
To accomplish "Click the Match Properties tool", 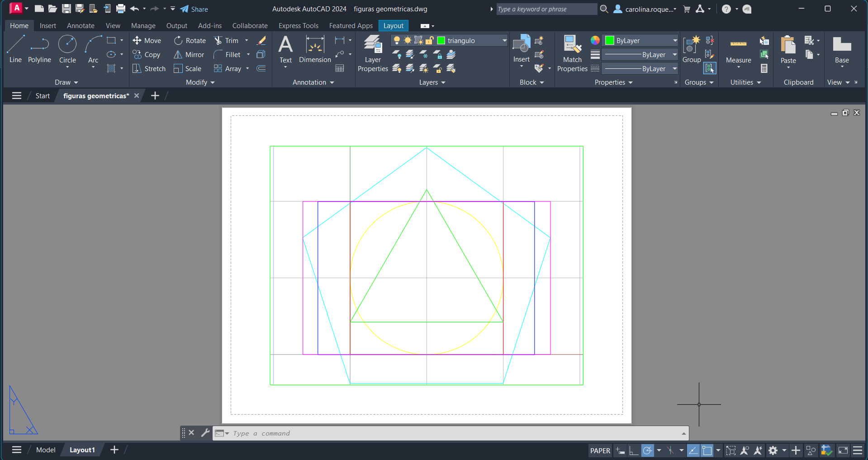I will (572, 53).
